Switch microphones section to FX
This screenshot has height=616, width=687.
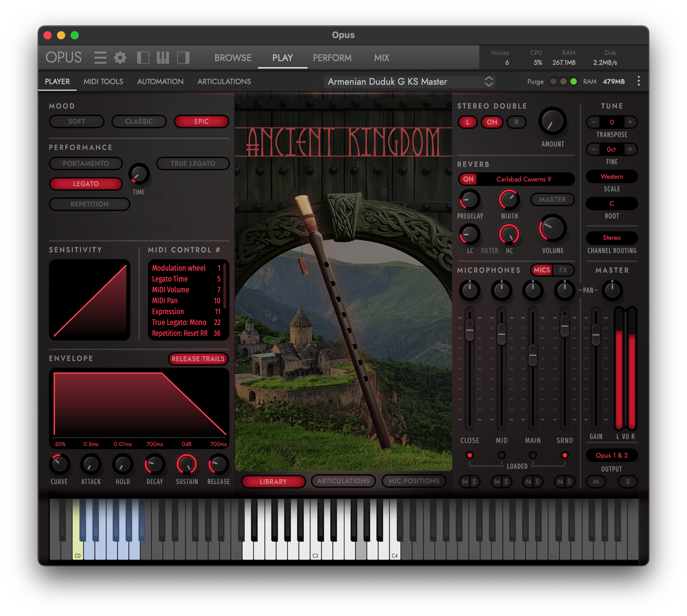563,270
